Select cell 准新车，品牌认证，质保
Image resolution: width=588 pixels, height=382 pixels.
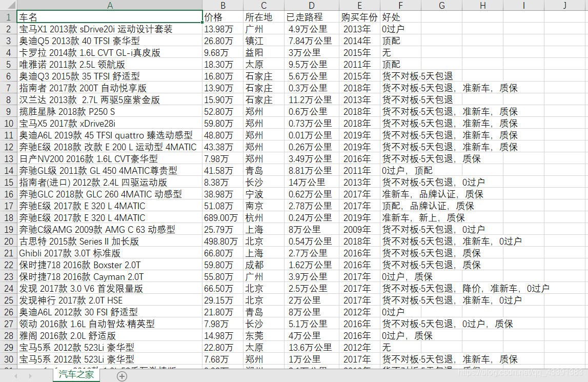[432, 194]
